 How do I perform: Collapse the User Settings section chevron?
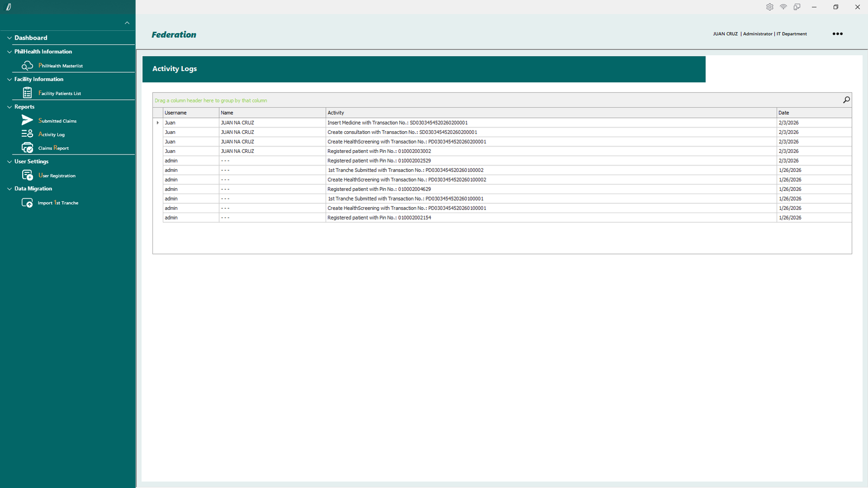[x=9, y=162]
